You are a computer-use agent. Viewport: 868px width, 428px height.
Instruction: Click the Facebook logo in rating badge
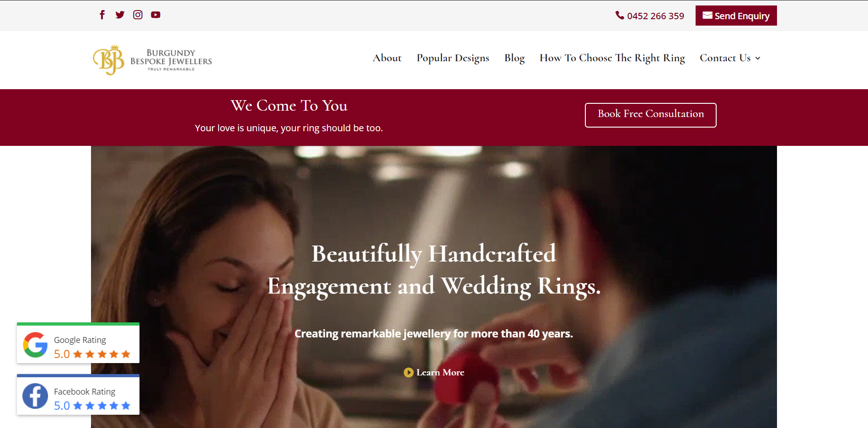(35, 396)
